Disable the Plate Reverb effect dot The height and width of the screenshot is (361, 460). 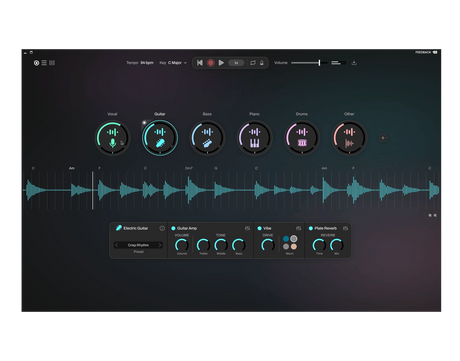[x=311, y=228]
